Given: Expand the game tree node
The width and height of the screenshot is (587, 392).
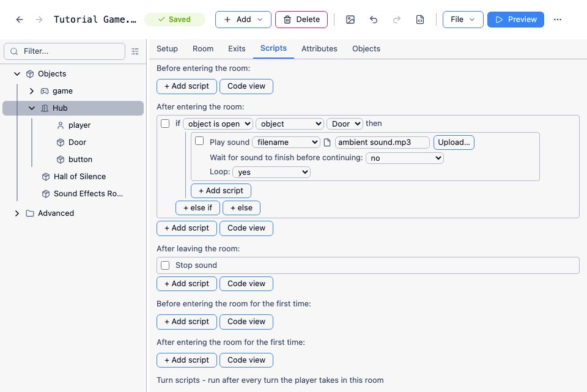Looking at the screenshot, I should pos(32,91).
